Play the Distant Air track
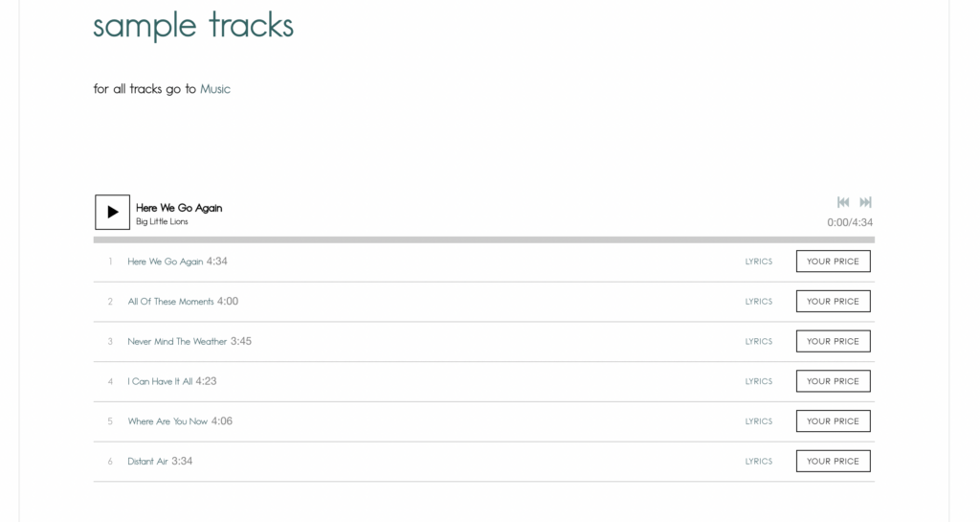 click(x=147, y=462)
